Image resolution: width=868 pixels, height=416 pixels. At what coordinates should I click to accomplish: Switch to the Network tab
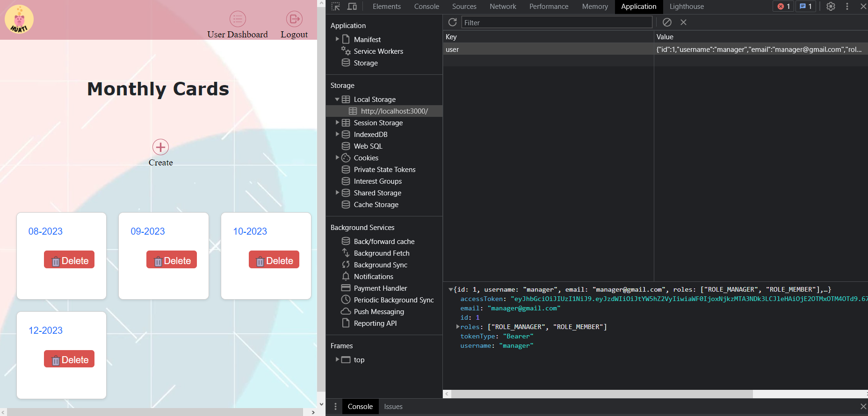503,7
